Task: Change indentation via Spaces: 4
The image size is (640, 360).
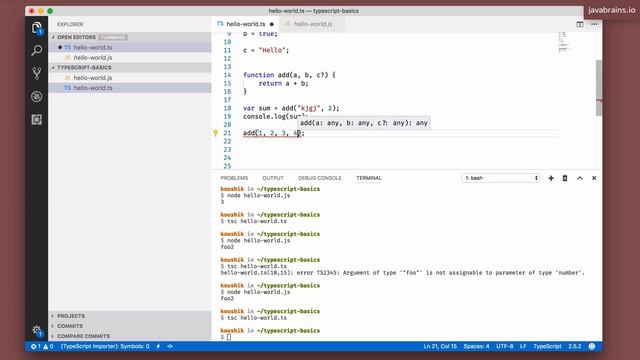Action: click(476, 346)
